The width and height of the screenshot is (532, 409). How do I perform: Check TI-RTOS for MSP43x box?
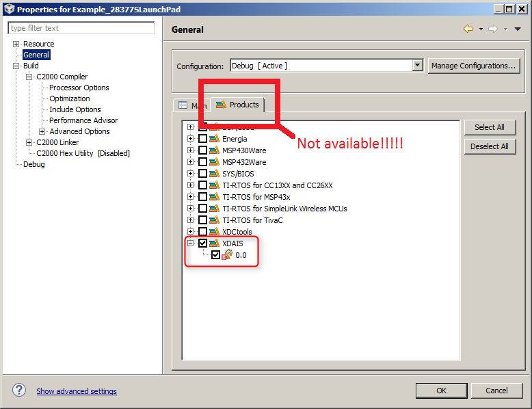point(202,196)
